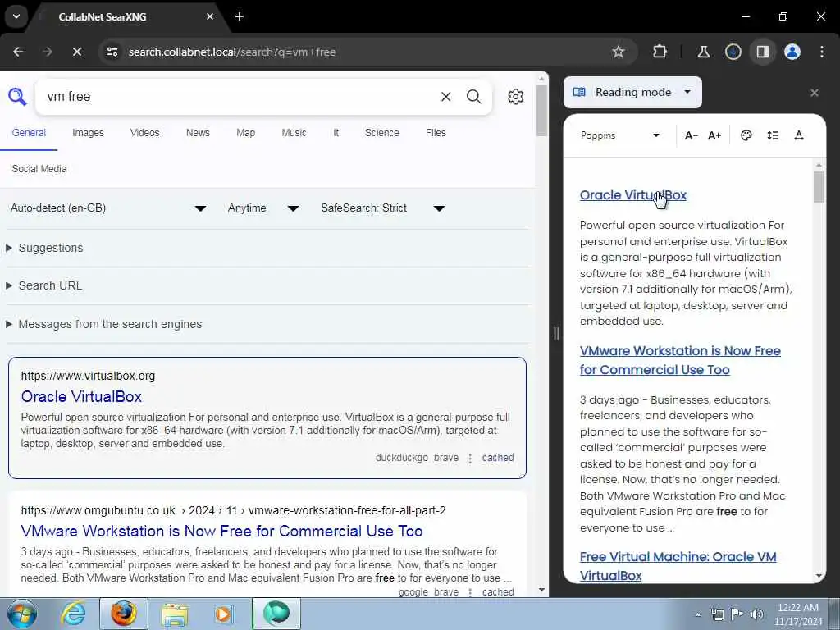Open a new browser tab
The height and width of the screenshot is (630, 840).
(x=240, y=16)
